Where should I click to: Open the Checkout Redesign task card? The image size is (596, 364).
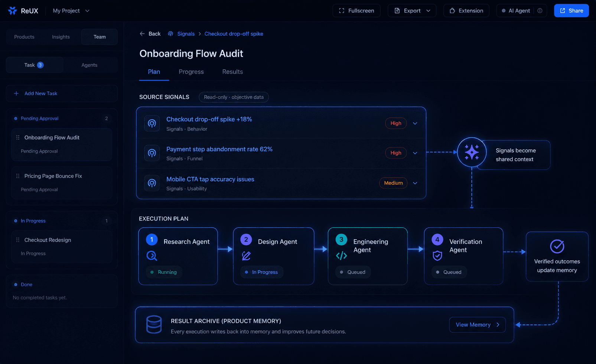[62, 247]
